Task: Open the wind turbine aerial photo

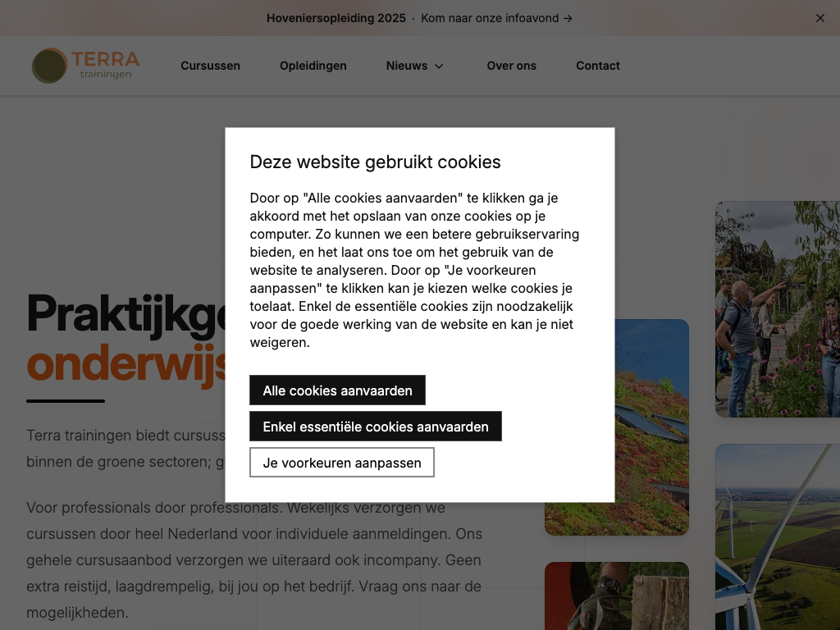Action: 778,536
